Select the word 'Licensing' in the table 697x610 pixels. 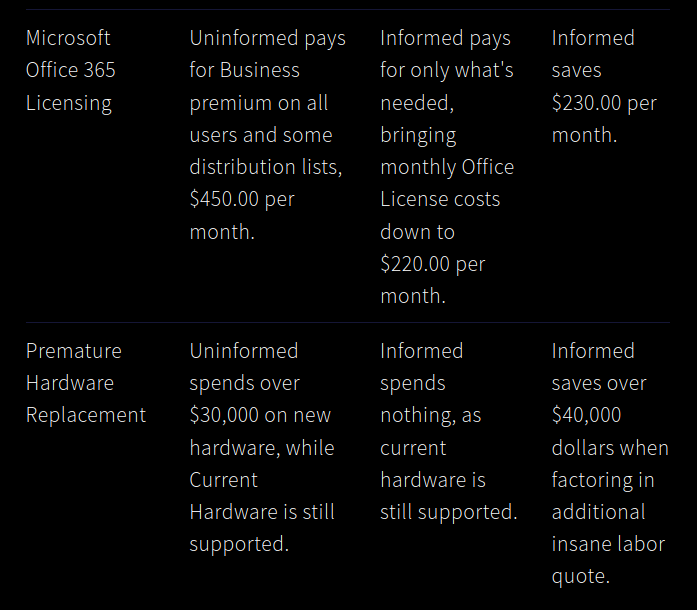pos(68,103)
